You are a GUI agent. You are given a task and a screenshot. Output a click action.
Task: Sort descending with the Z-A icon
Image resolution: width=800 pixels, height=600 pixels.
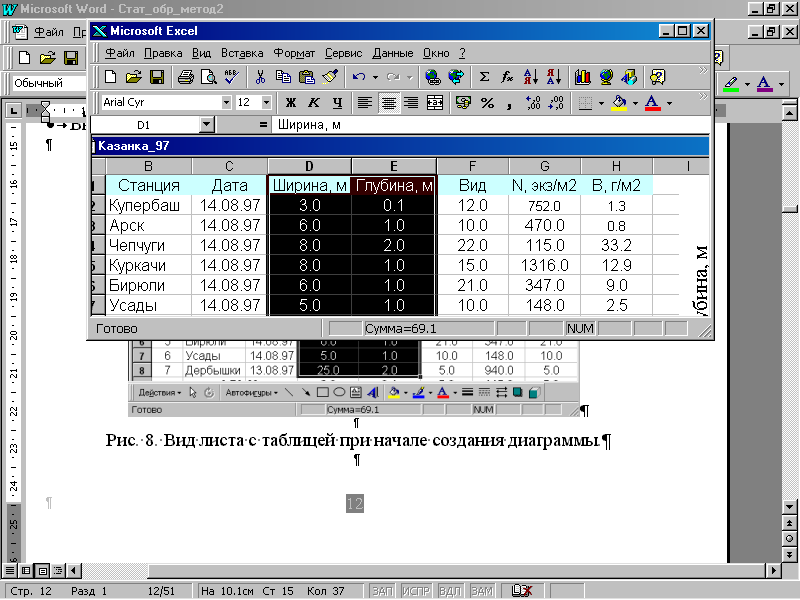pos(554,77)
